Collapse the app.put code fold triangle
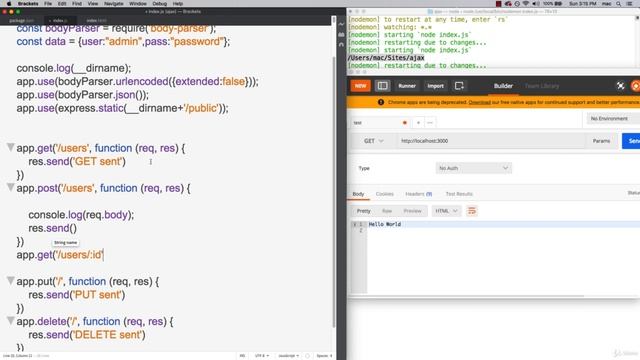This screenshot has width=640, height=360. (x=11, y=281)
